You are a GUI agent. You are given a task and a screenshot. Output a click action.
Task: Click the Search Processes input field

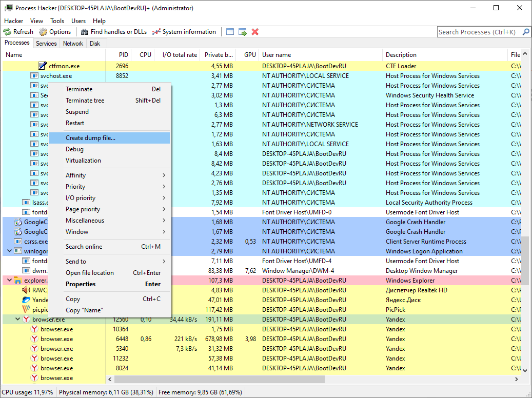[479, 32]
